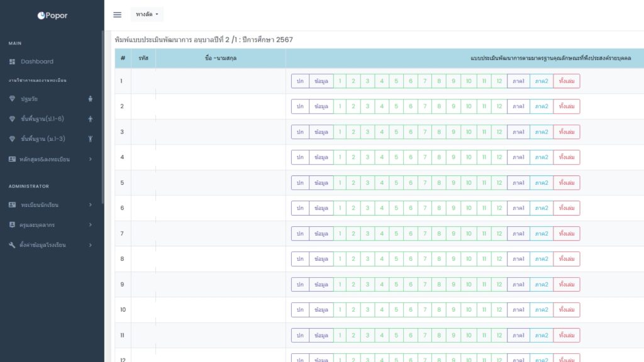Screen dimensions: 644x362
Task: Select page 12 button in row 2
Action: click(499, 106)
